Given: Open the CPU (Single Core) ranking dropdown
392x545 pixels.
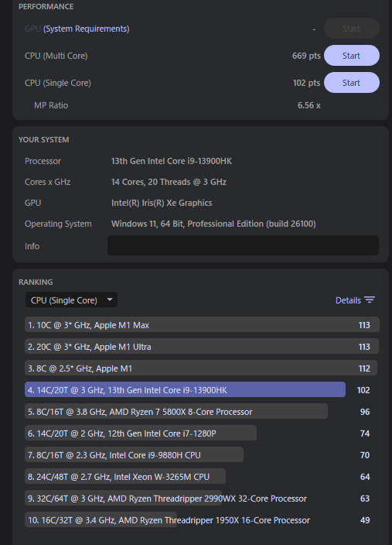Looking at the screenshot, I should [71, 300].
